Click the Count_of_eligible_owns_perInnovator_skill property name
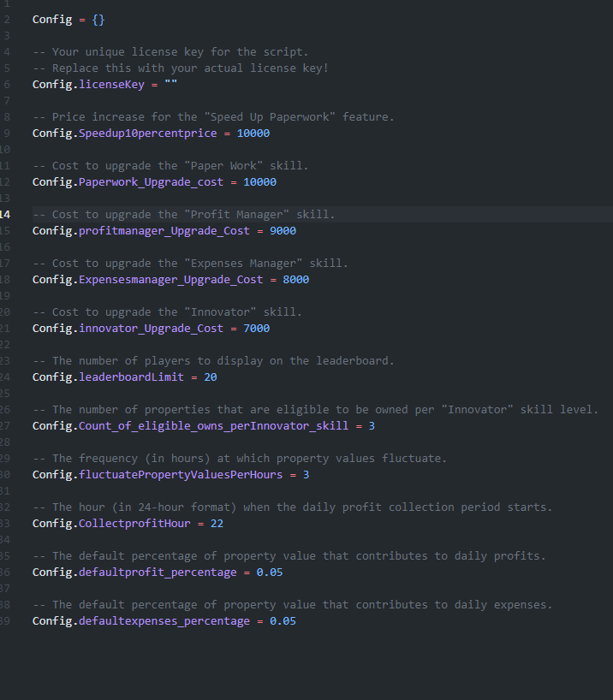 pos(213,425)
